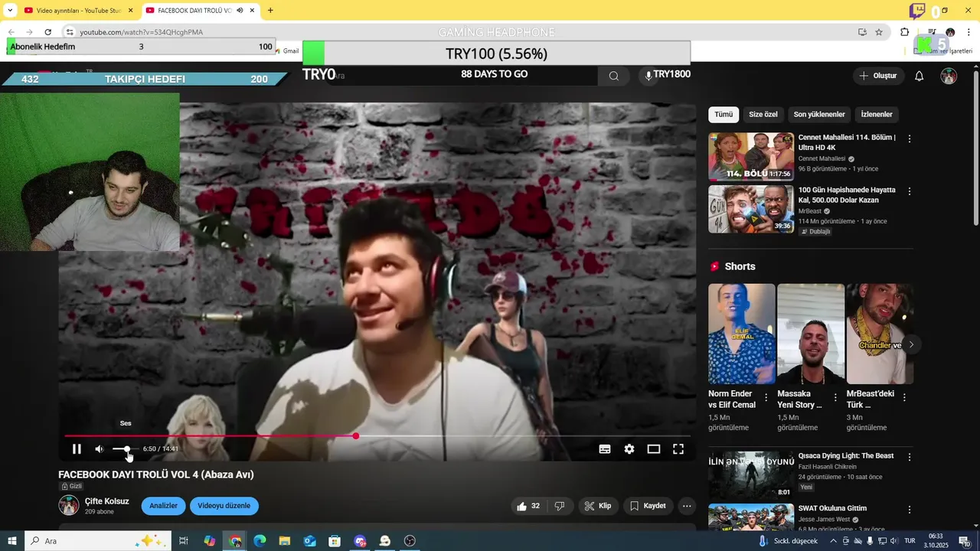The height and width of the screenshot is (551, 980).
Task: Bookmark this page with star icon
Action: tap(879, 32)
